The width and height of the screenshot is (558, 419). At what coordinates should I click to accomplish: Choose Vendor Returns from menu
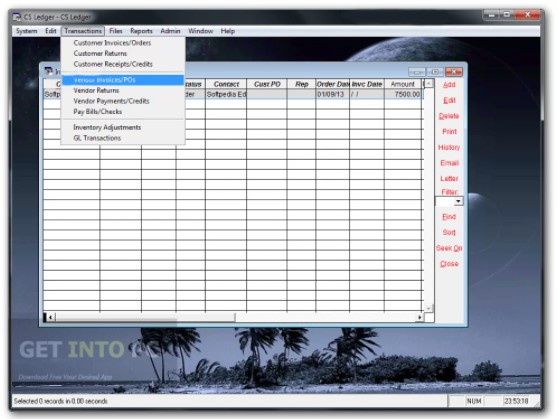tap(123, 90)
